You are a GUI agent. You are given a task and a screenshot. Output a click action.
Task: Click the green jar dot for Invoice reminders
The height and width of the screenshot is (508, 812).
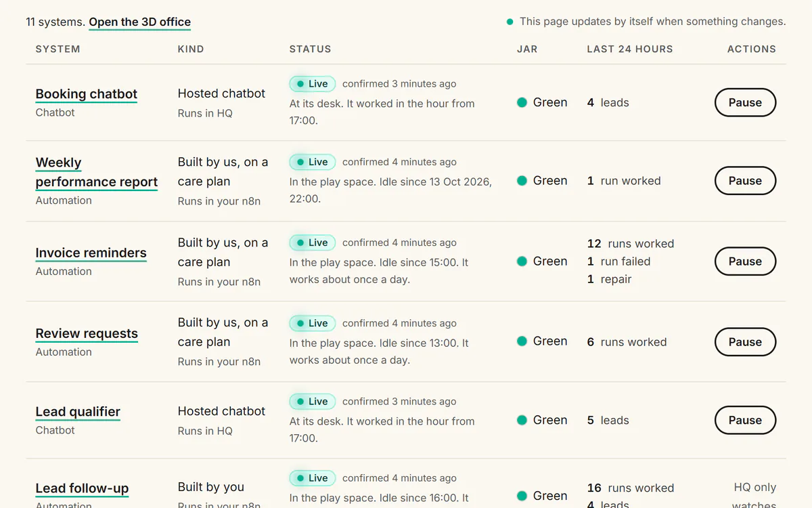click(522, 261)
